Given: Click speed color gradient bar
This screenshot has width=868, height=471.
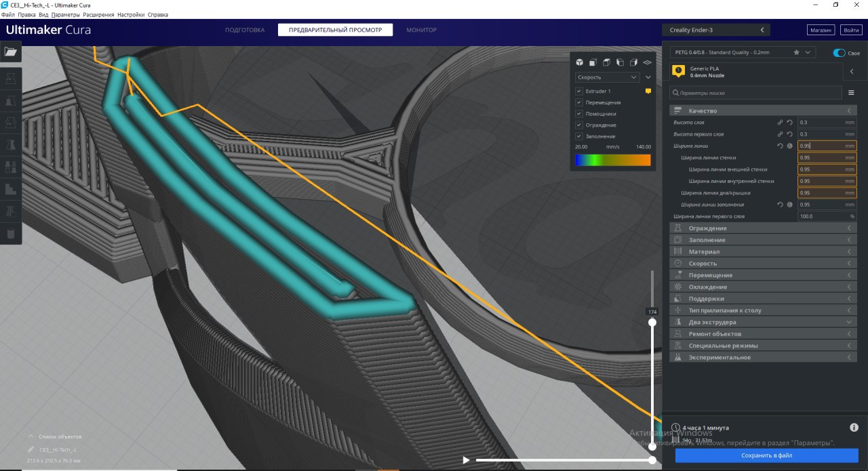Looking at the screenshot, I should [612, 160].
